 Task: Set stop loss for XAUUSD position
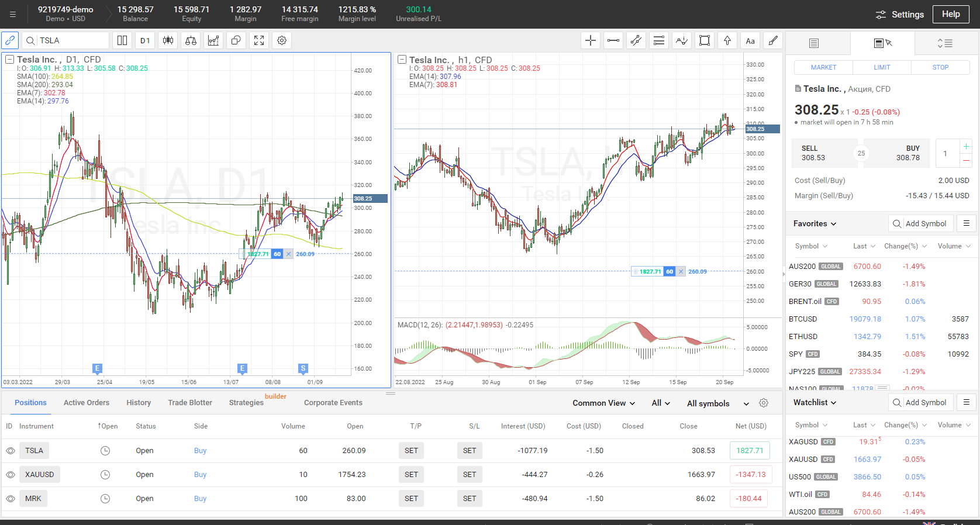(470, 475)
